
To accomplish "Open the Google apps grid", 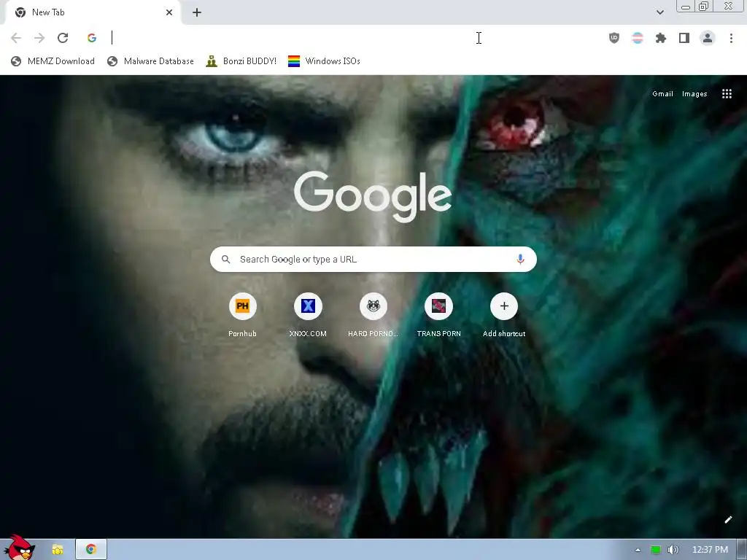I will 727,94.
